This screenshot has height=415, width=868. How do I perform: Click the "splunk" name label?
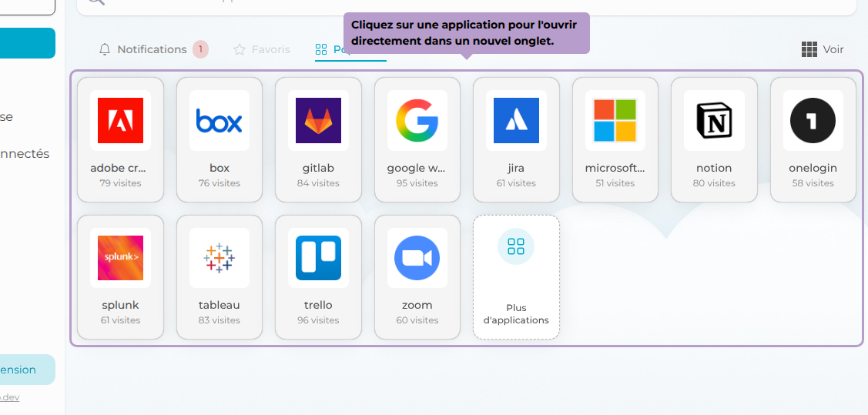[120, 305]
